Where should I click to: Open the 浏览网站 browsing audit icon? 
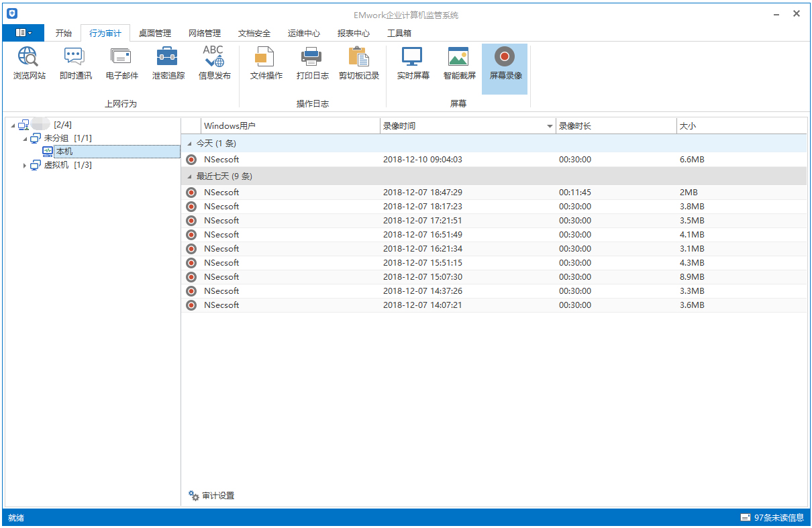pyautogui.click(x=29, y=64)
